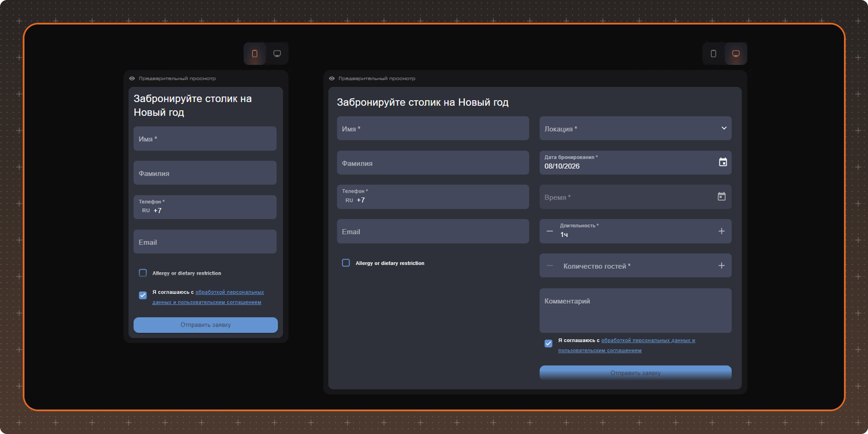Uncheck consent checkbox in desktop form
This screenshot has width=868, height=434.
coord(549,343)
